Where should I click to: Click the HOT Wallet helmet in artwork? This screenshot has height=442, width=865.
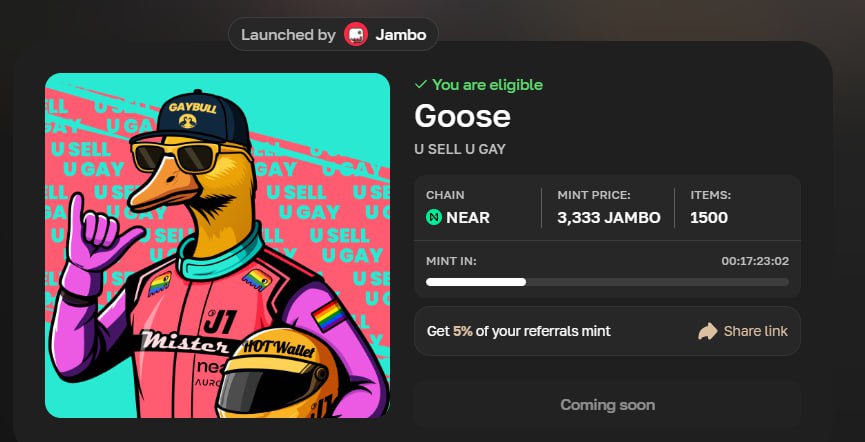point(276,372)
